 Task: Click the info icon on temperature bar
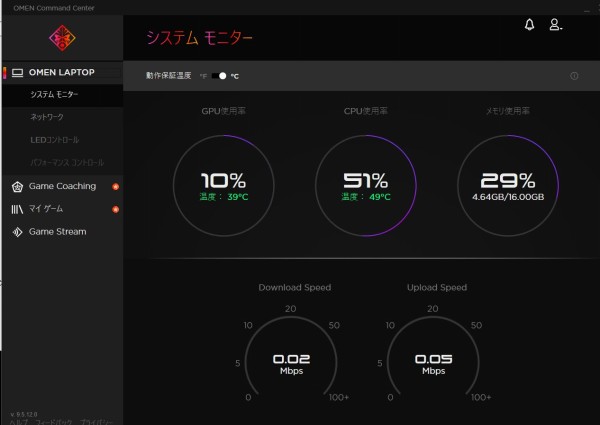[x=574, y=76]
